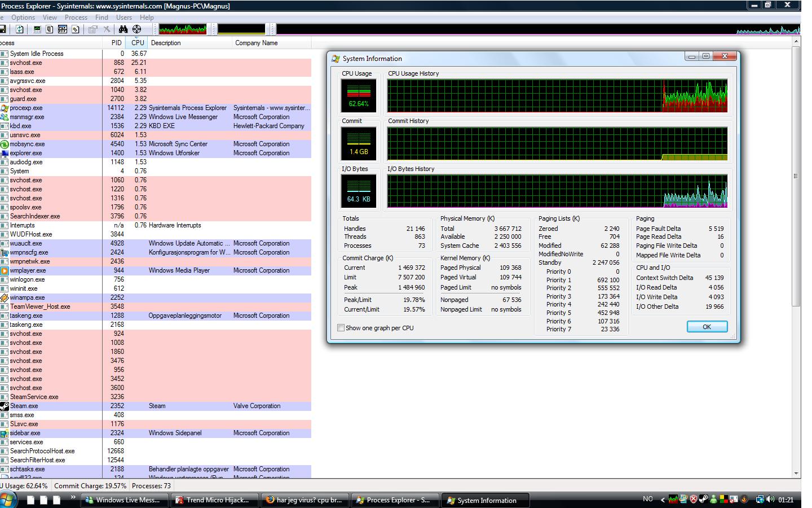Open Find Handle or DLL binoculars icon
This screenshot has width=812, height=508.
click(123, 29)
